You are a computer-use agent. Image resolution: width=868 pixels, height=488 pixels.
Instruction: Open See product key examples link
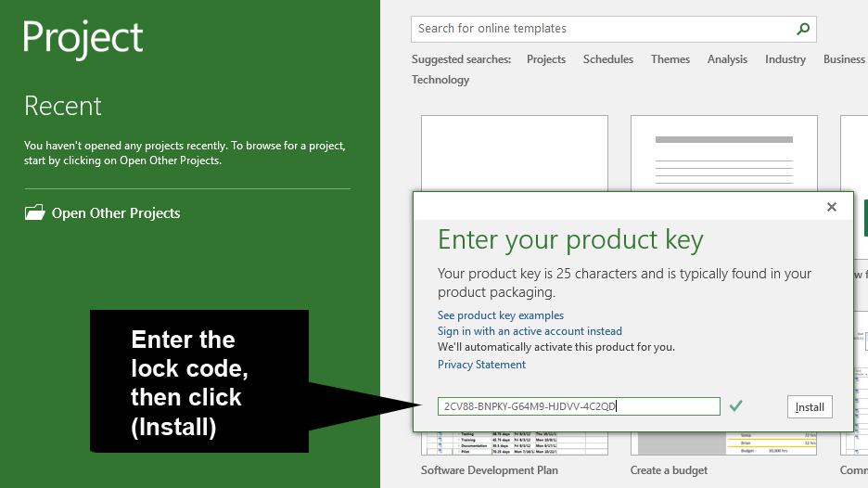point(501,315)
